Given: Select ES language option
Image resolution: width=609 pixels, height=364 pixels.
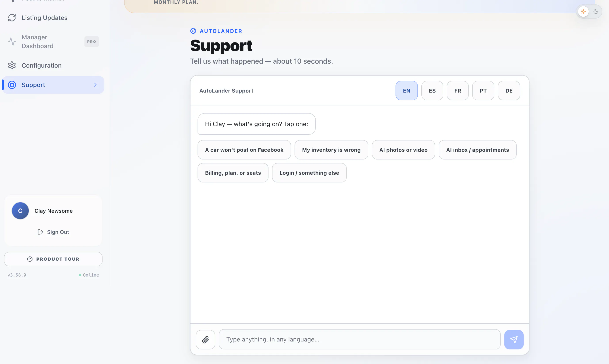Looking at the screenshot, I should pos(432,91).
